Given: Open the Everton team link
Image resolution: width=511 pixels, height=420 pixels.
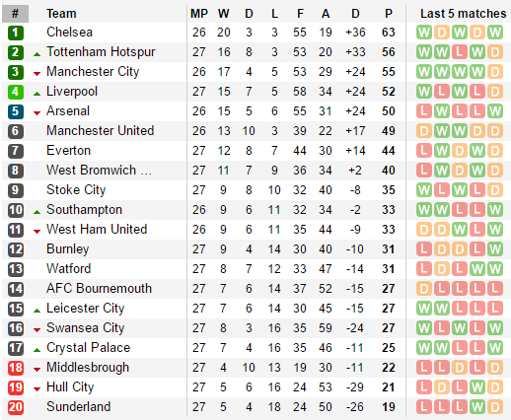Looking at the screenshot, I should coord(68,151).
